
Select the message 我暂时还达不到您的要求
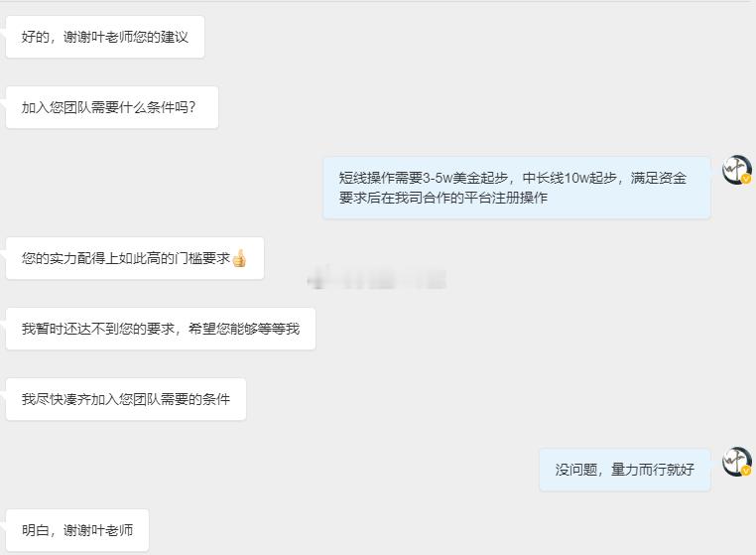(x=161, y=329)
